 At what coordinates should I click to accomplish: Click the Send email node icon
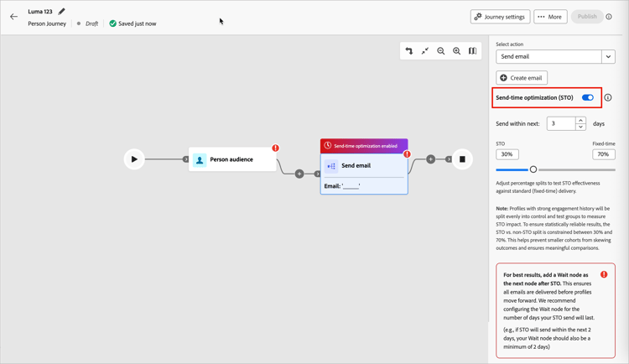click(x=331, y=166)
